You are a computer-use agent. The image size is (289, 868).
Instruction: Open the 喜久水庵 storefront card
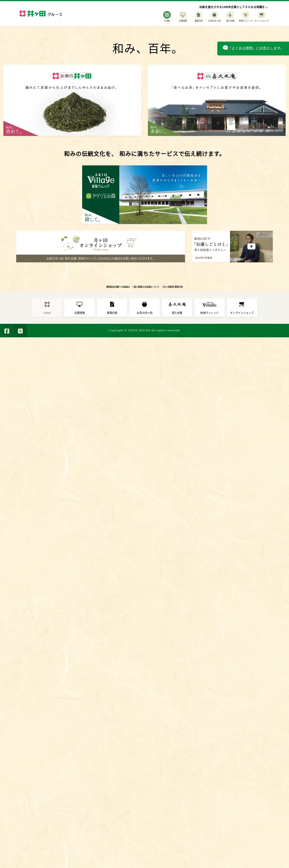(217, 101)
